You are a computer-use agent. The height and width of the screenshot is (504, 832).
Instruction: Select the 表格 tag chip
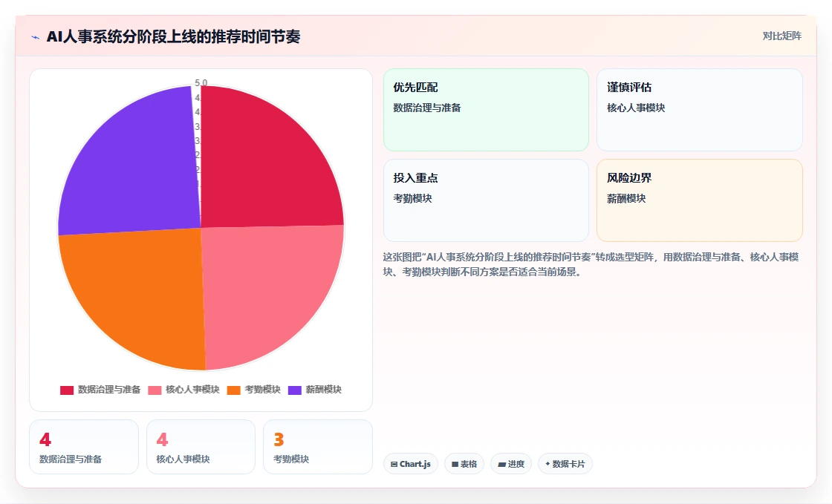pos(464,464)
